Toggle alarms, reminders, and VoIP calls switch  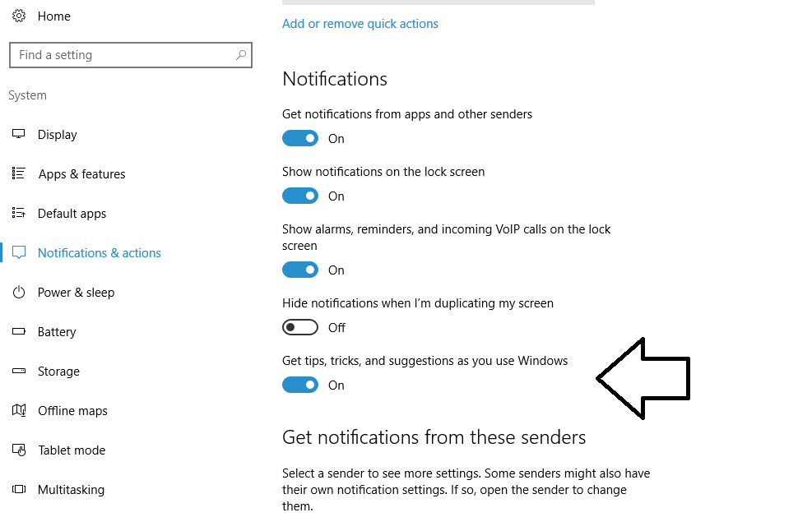pos(300,270)
